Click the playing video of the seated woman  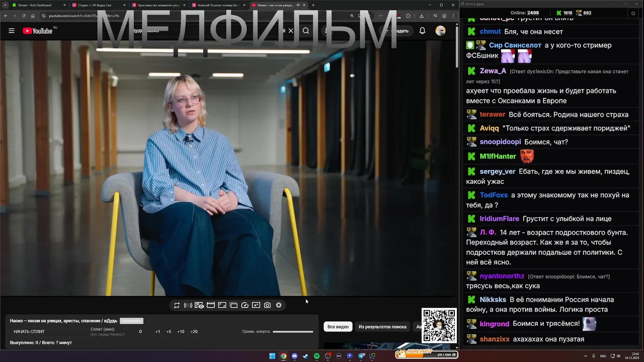pos(227,168)
